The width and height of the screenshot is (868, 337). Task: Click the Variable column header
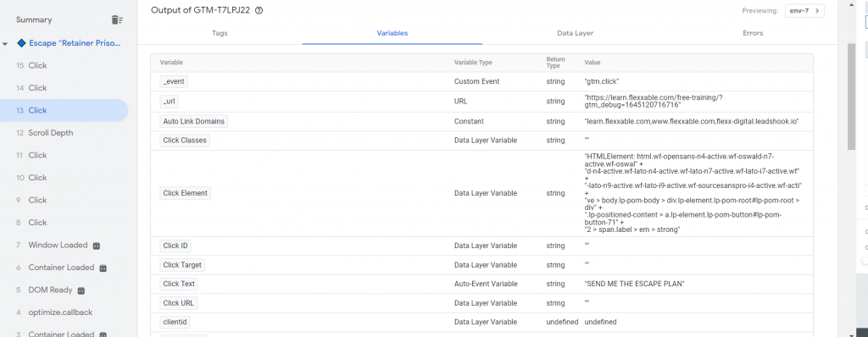click(171, 63)
